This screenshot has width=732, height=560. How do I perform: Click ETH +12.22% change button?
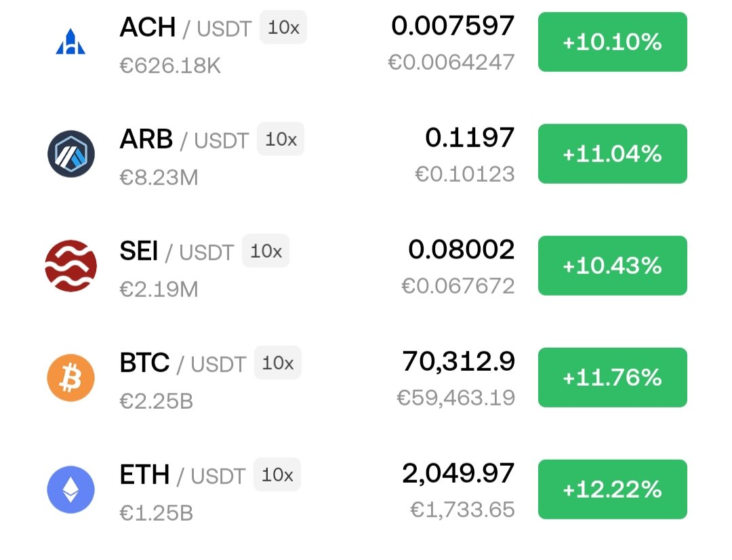[612, 489]
